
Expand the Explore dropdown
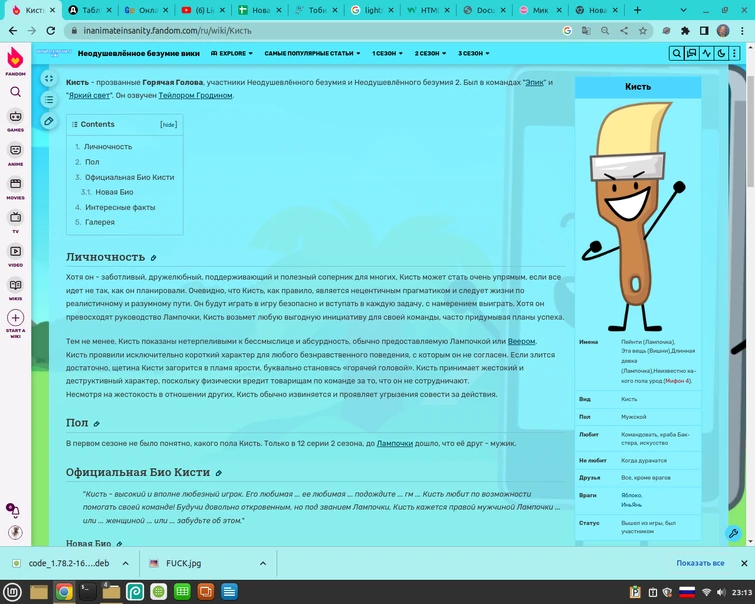tap(232, 53)
